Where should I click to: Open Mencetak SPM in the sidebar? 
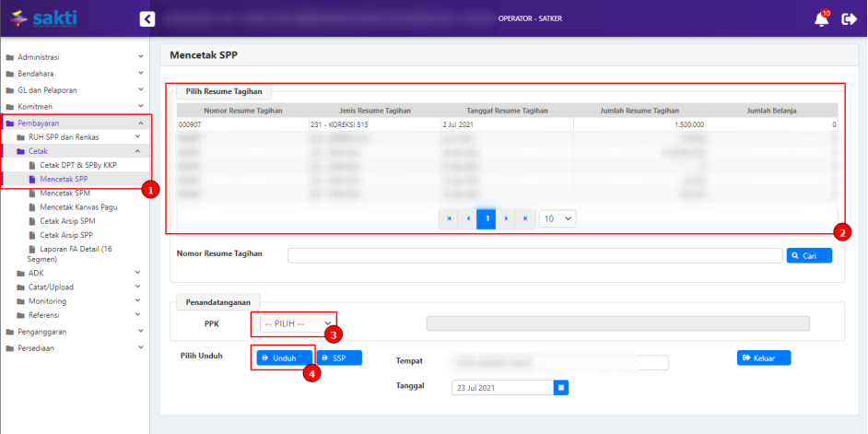pyautogui.click(x=65, y=194)
